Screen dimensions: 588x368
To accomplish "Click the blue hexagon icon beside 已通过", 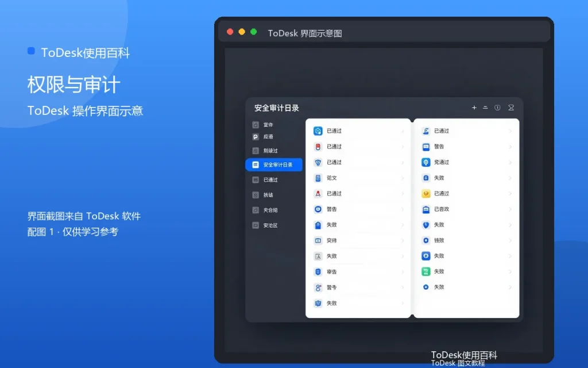I will (318, 131).
